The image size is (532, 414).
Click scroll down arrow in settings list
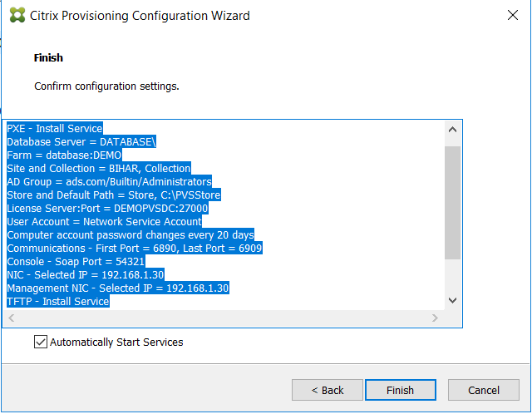click(452, 300)
